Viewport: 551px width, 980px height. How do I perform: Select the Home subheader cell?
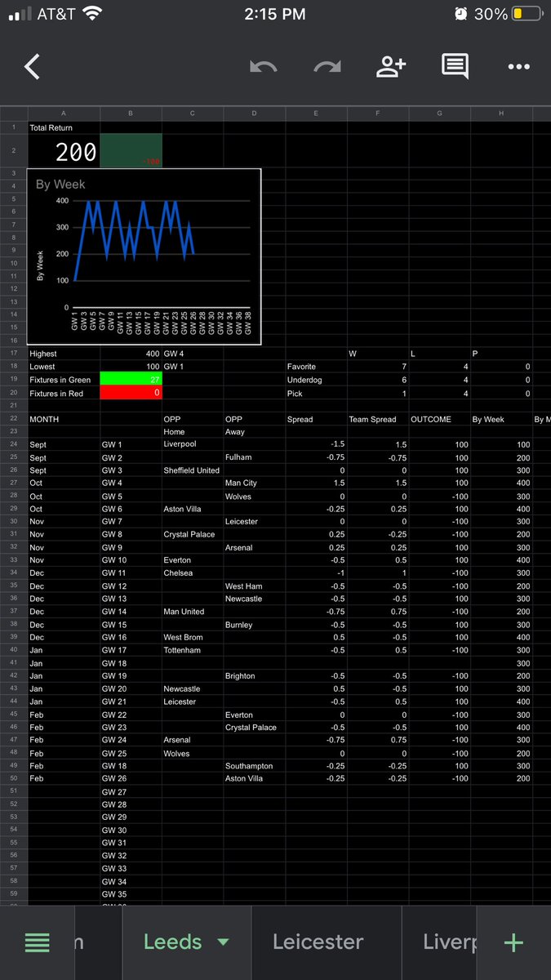pyautogui.click(x=193, y=431)
